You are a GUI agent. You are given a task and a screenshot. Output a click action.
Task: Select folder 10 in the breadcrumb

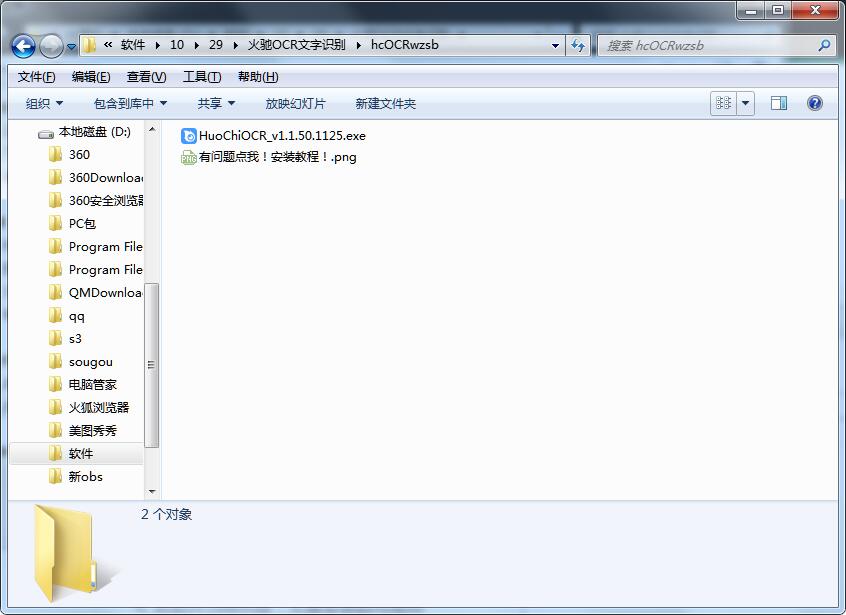coord(177,45)
